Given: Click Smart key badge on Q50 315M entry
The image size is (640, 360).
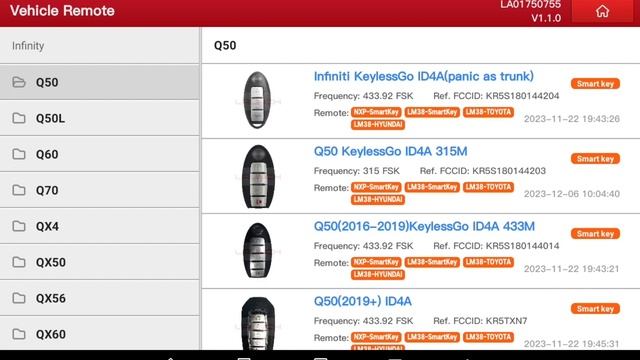Looking at the screenshot, I should (x=595, y=159).
